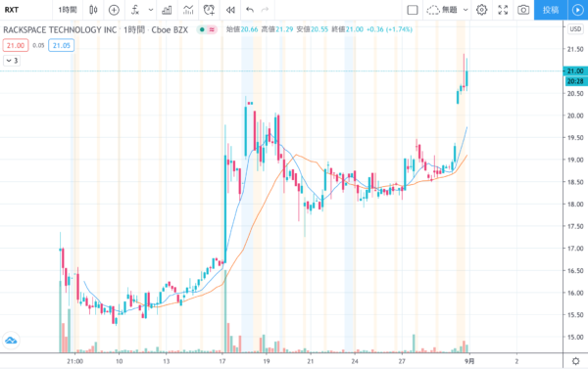Screen dimensions: 588x369
Task: Take a chart snapshot with the camera
Action: tap(523, 10)
